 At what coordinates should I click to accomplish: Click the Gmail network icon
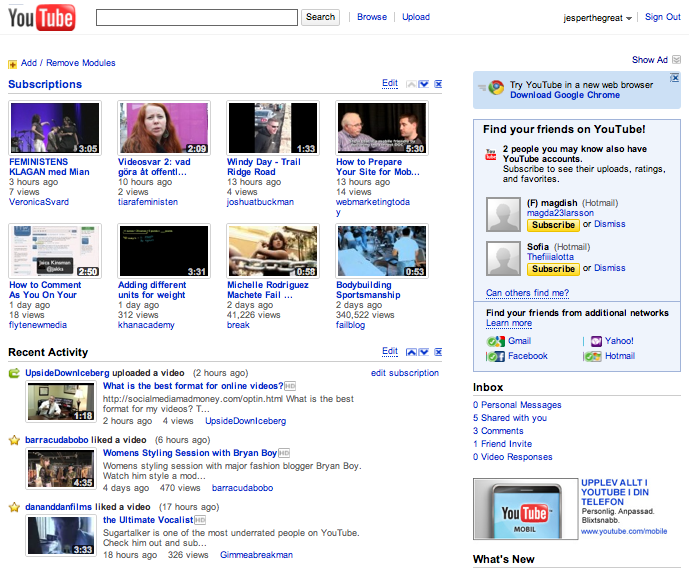496,341
